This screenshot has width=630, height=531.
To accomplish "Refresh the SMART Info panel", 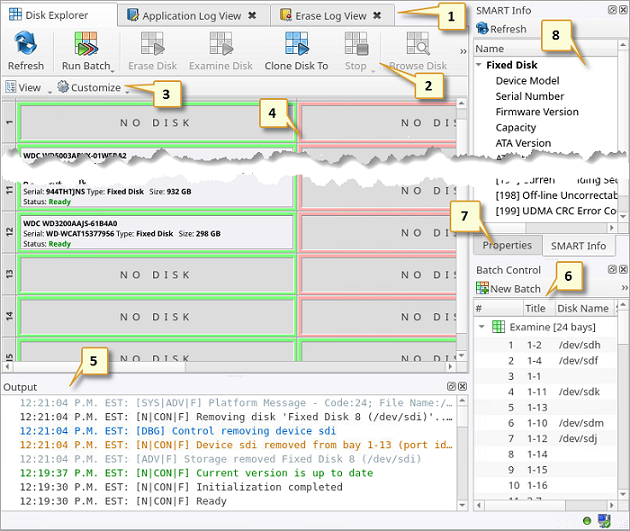I will (501, 29).
